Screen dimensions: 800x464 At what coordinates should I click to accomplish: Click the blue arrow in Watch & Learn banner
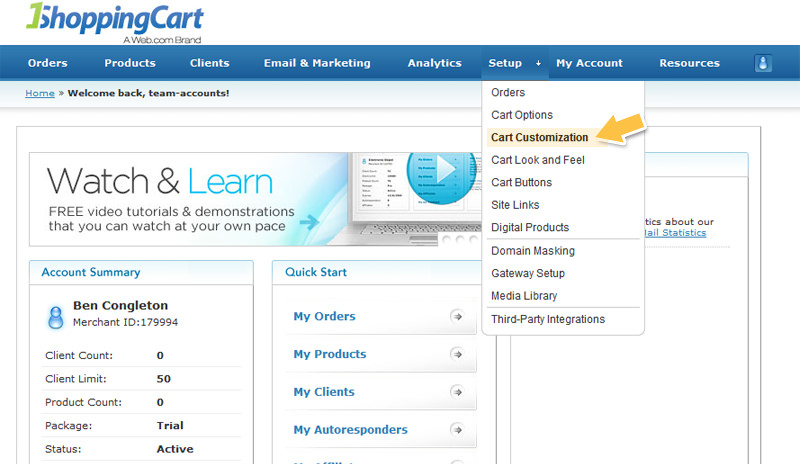(309, 222)
